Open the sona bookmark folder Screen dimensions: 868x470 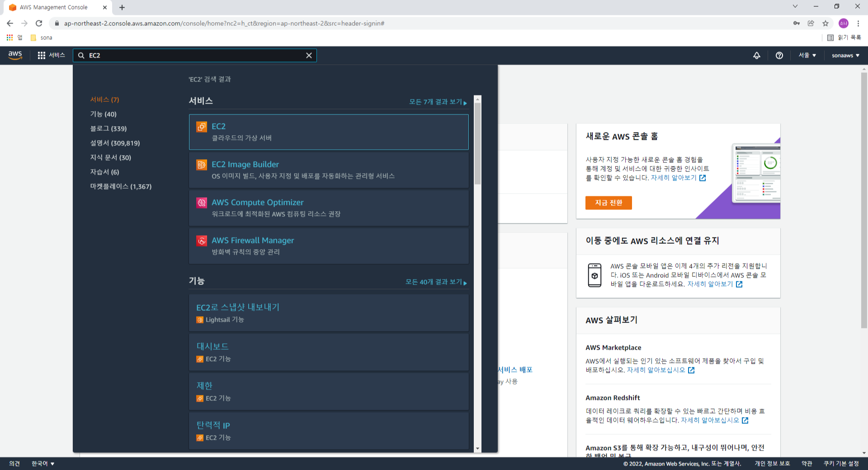(41, 38)
